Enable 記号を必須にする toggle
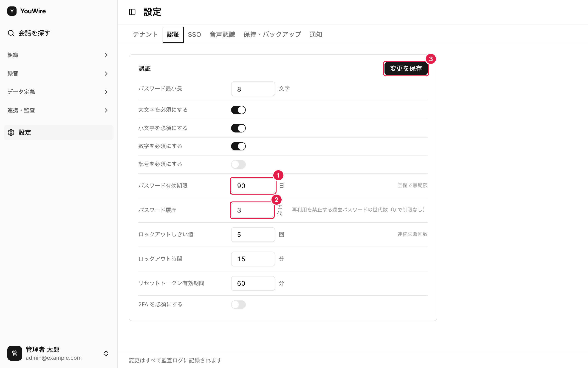The image size is (588, 368). [238, 164]
